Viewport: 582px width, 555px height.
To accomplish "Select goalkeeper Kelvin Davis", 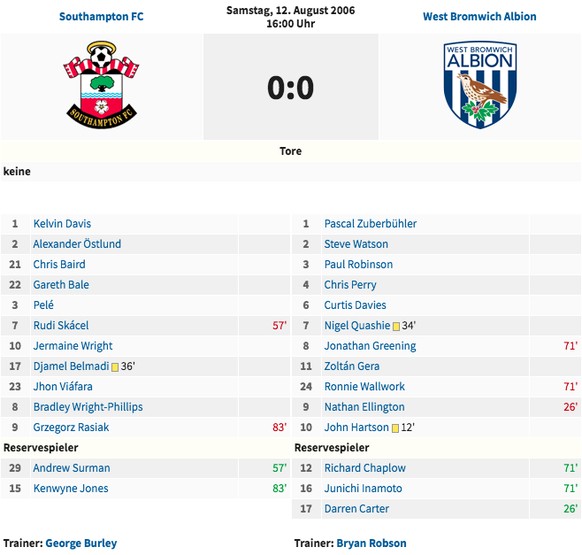I will [62, 223].
